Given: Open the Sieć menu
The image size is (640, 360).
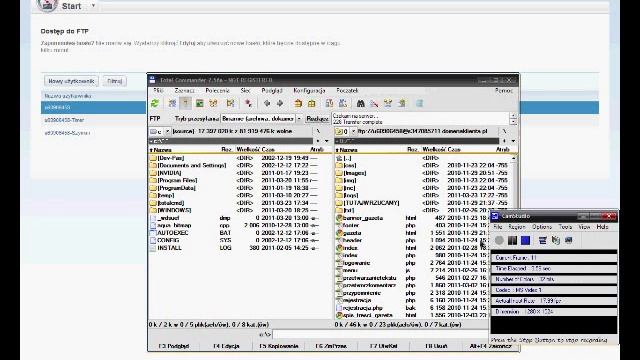Looking at the screenshot, I should [x=246, y=91].
